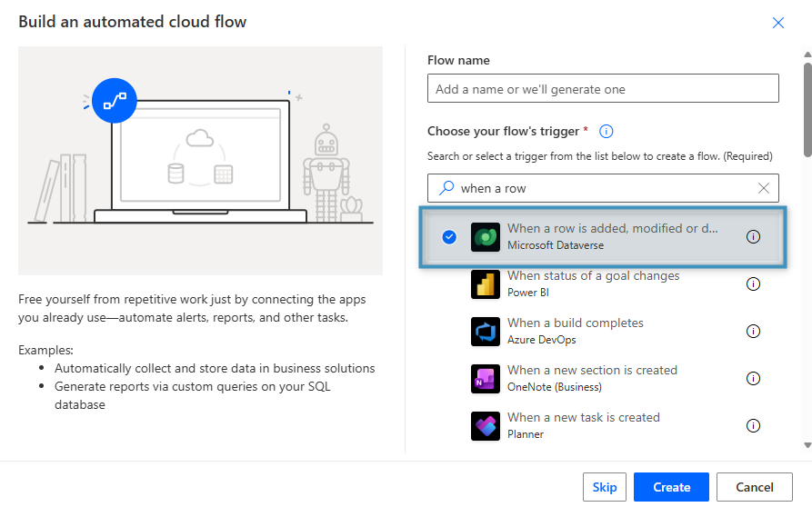Screen dimensions: 812x507
Task: Show info for Azure DevOps build trigger
Action: pos(753,332)
